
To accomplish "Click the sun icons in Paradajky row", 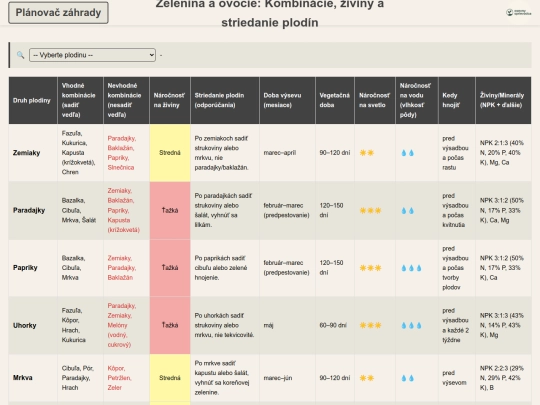I will click(x=370, y=210).
